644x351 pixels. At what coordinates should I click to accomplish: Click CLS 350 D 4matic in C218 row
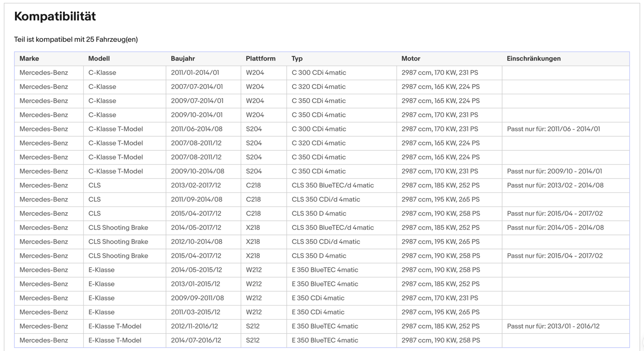(319, 214)
